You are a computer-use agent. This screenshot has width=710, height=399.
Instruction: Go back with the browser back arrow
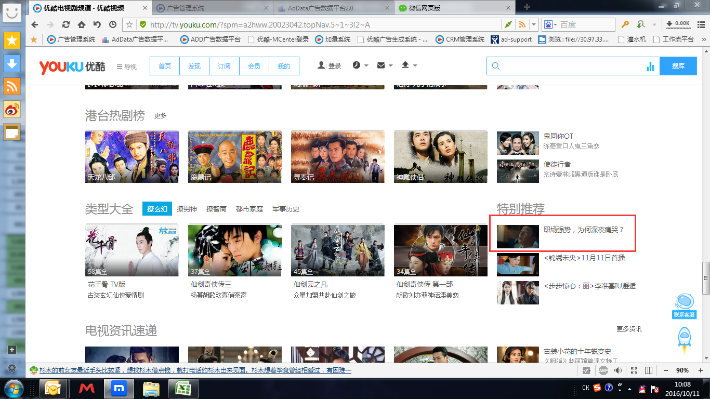(x=35, y=24)
